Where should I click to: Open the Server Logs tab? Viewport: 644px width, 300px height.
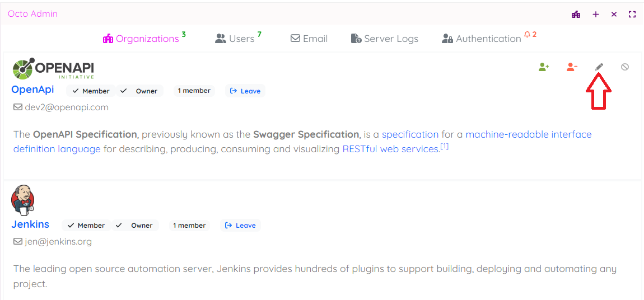pos(385,39)
